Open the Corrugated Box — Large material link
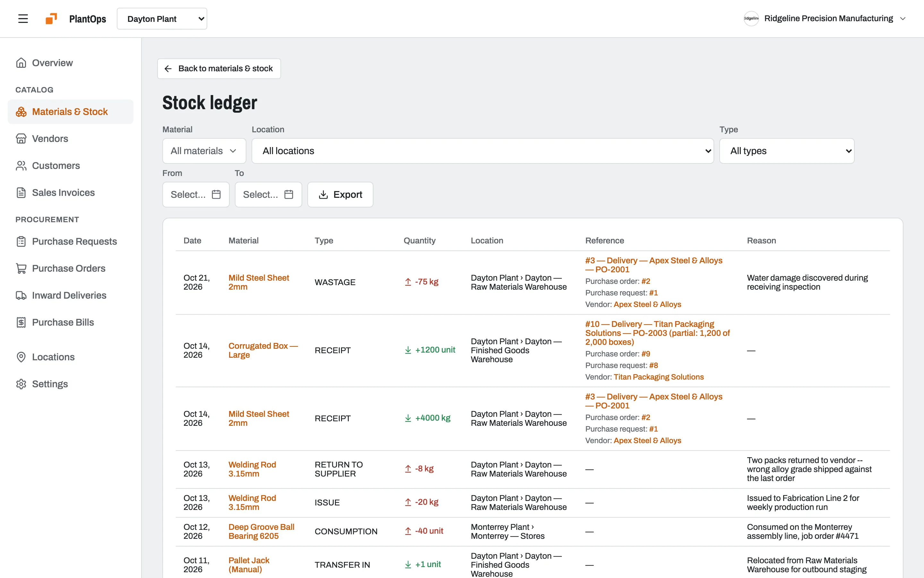The image size is (924, 578). pyautogui.click(x=263, y=350)
